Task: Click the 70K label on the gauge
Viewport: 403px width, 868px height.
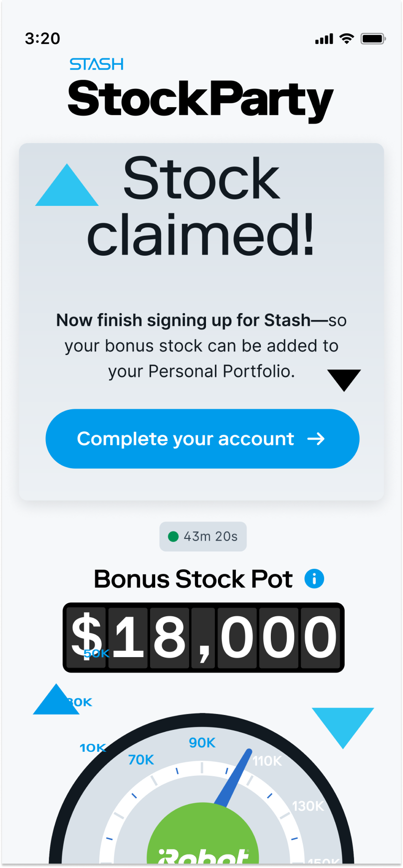Action: pos(141,760)
